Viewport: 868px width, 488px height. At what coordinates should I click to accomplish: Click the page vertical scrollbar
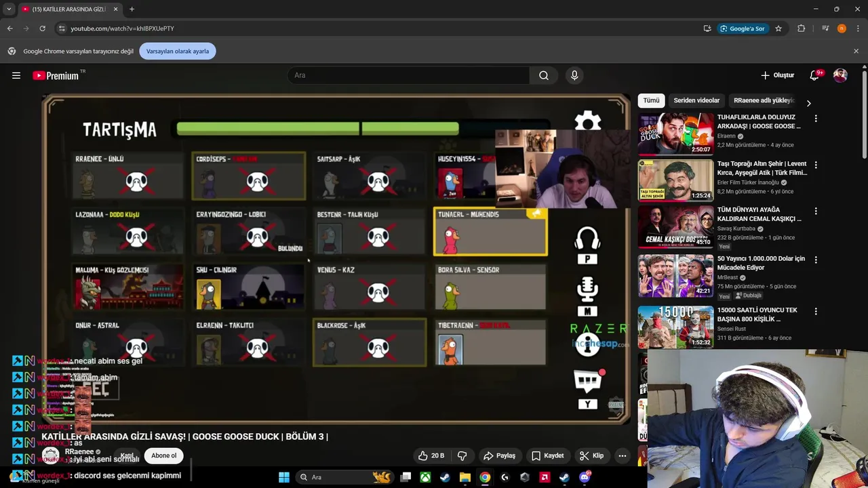(x=864, y=115)
